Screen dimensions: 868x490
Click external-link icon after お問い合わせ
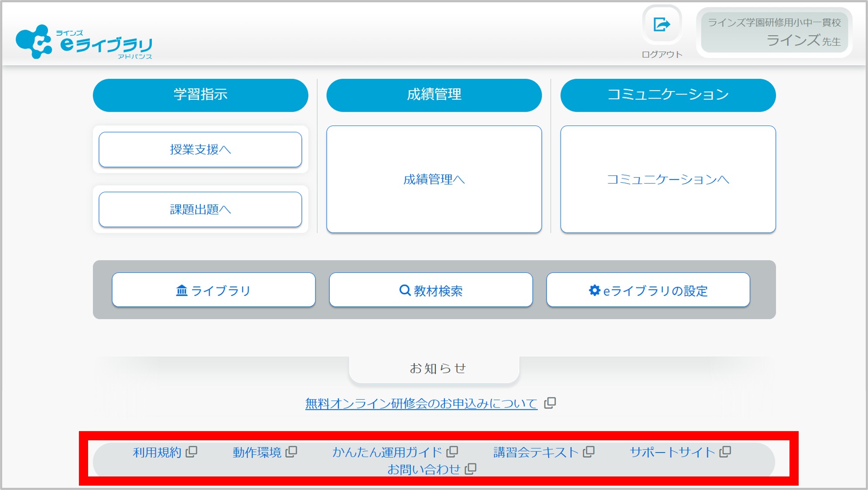tap(471, 469)
